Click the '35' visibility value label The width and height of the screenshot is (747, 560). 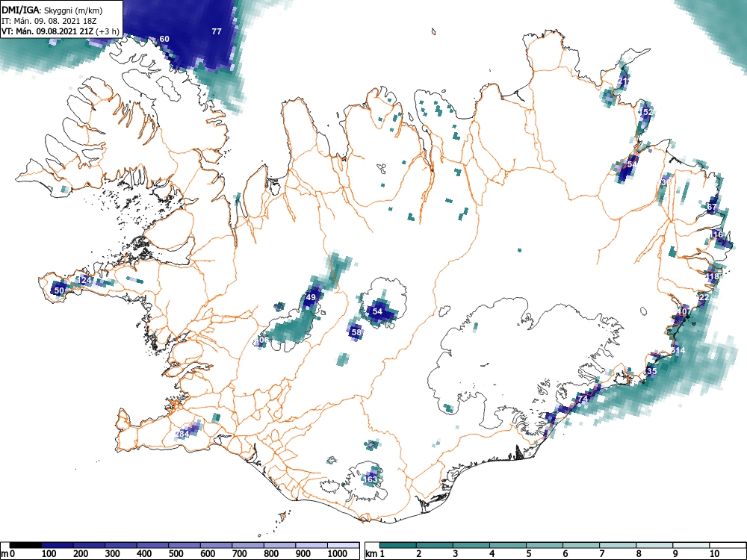click(x=651, y=371)
